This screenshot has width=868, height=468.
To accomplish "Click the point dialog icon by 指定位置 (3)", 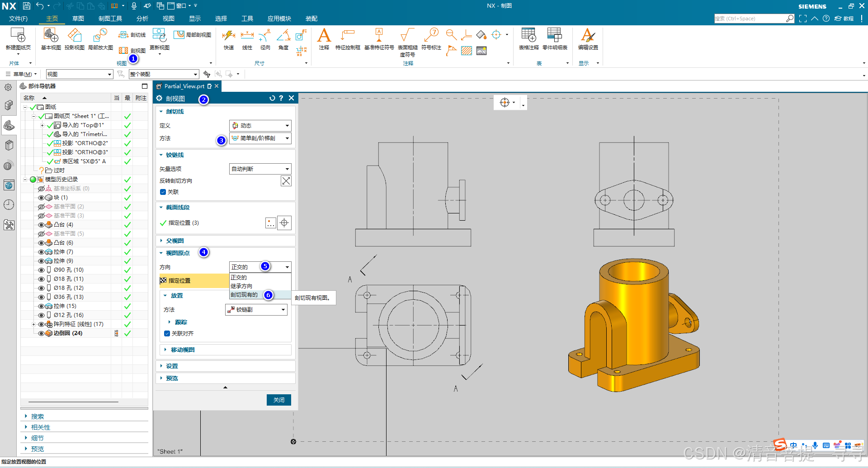I will [270, 223].
